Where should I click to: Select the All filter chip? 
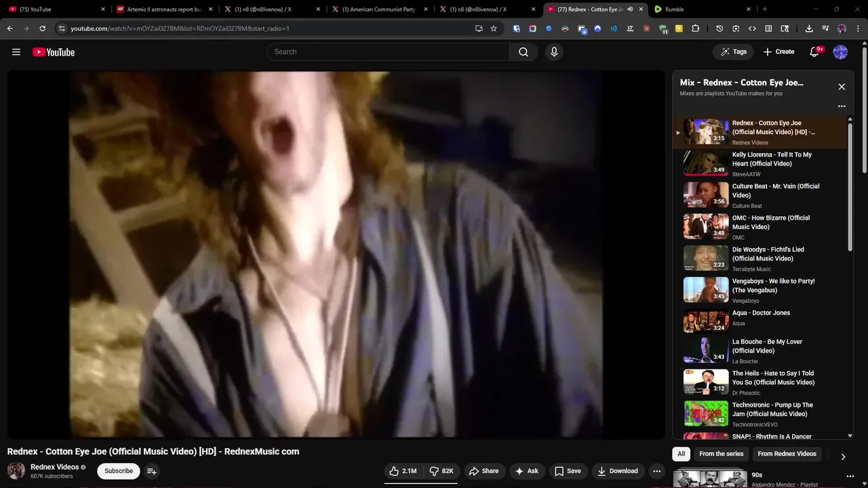[682, 454]
